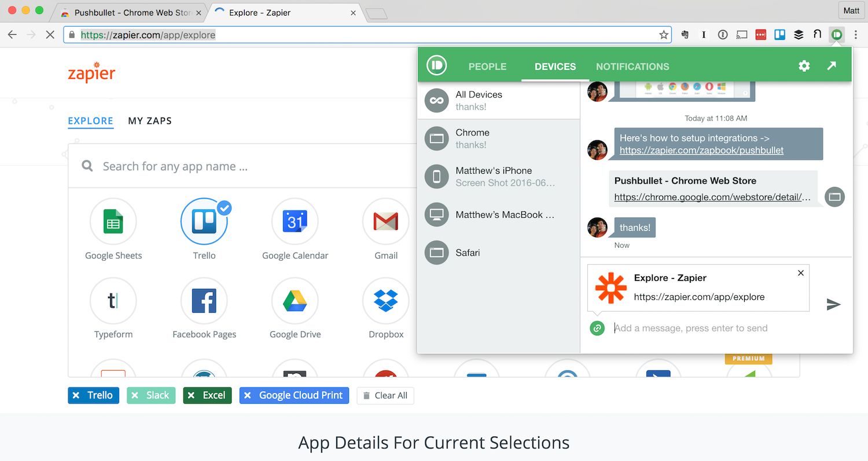This screenshot has width=868, height=461.
Task: Click the app name search field
Action: coord(243,166)
